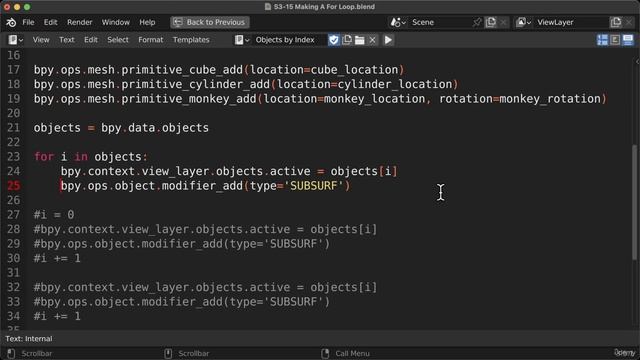The image size is (640, 360).
Task: Toggle line numbers display
Action: [602, 40]
